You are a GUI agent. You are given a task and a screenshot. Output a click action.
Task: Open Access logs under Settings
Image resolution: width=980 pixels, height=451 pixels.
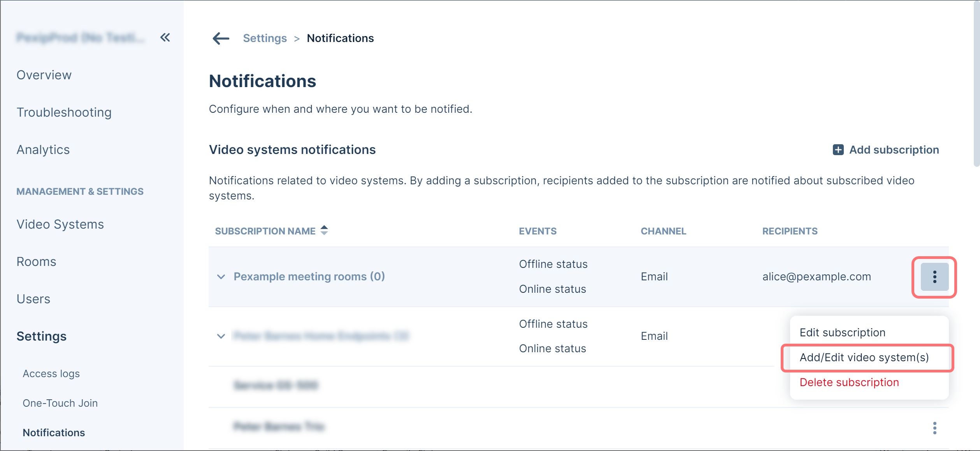coord(51,374)
